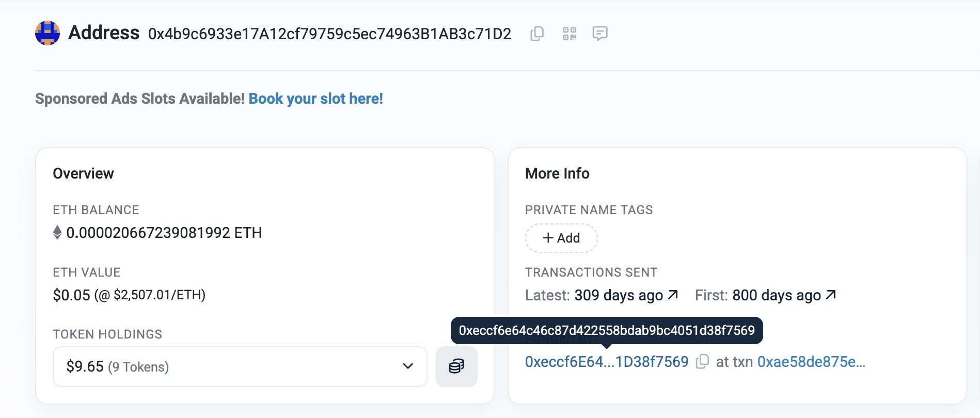Open funding transaction 0xae58de875e link
The image size is (980, 418).
[x=811, y=362]
